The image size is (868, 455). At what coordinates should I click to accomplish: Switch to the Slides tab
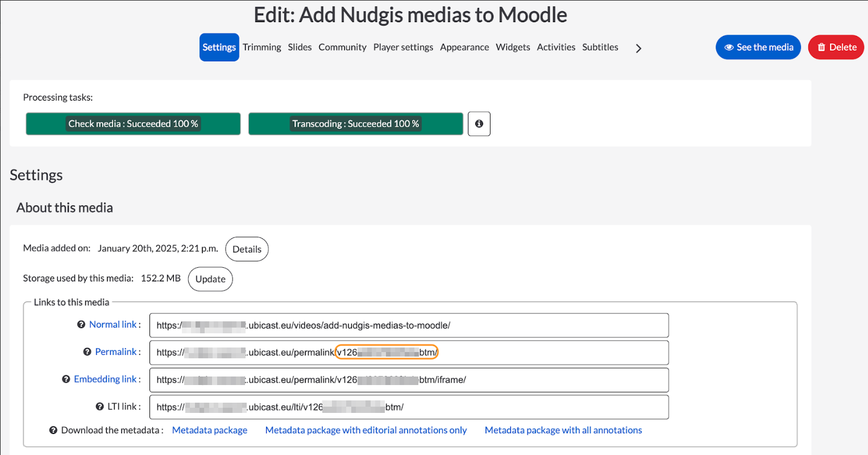(300, 47)
